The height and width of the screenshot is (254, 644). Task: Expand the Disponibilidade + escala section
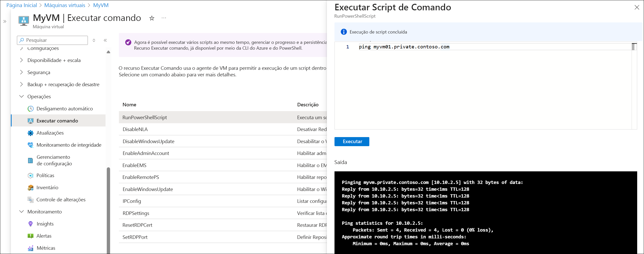22,60
